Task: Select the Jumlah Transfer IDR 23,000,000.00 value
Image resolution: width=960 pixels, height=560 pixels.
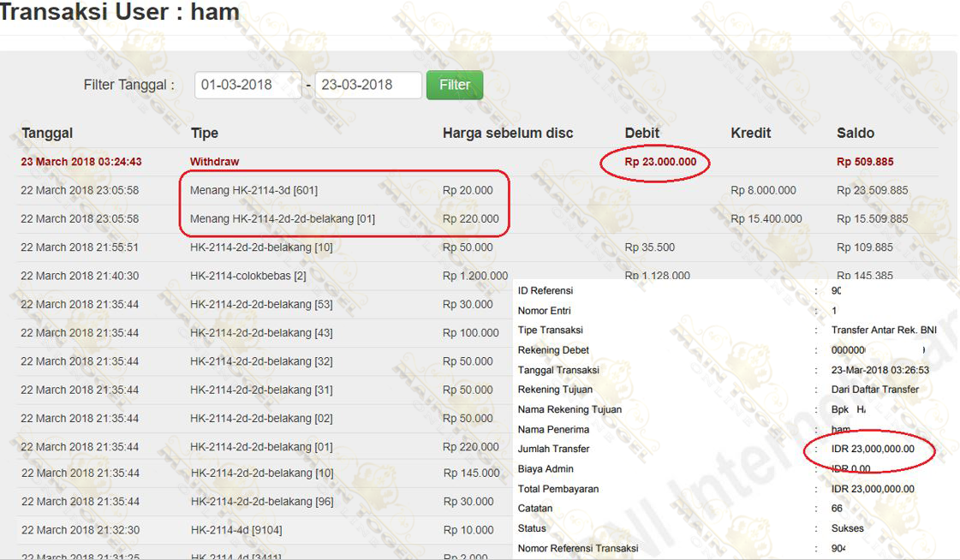Action: coord(873,449)
